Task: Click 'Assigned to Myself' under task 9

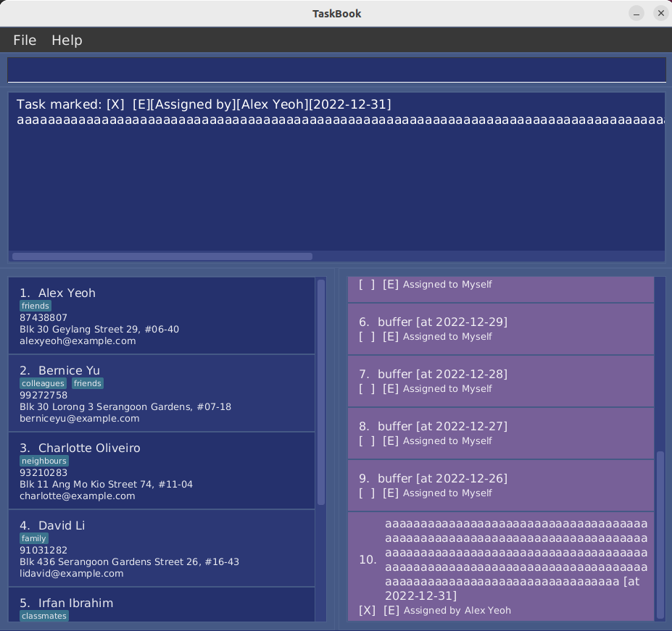Action: (447, 493)
